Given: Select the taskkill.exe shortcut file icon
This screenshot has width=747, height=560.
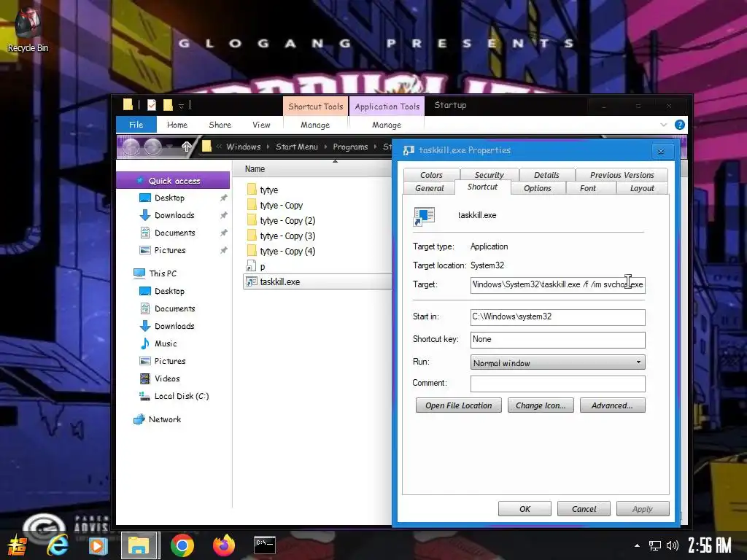Looking at the screenshot, I should coord(252,282).
